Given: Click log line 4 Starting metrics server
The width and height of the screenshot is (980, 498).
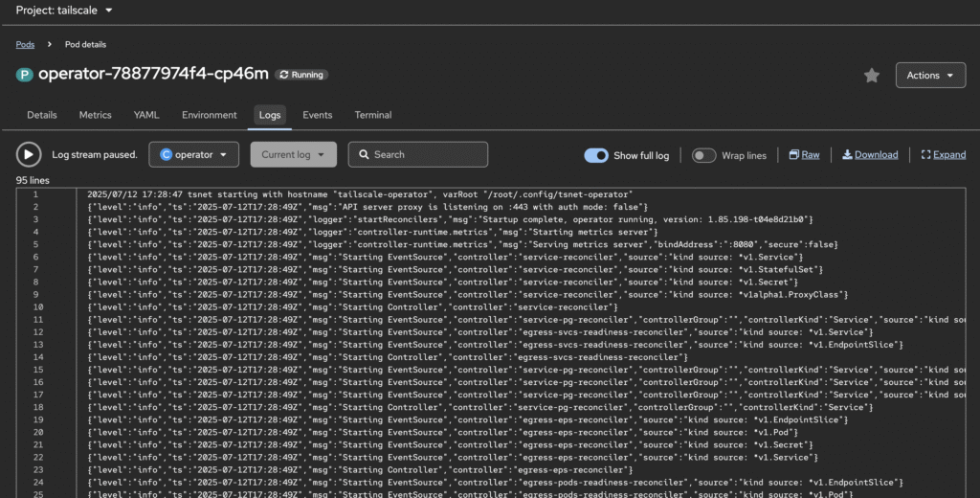Looking at the screenshot, I should [x=372, y=232].
